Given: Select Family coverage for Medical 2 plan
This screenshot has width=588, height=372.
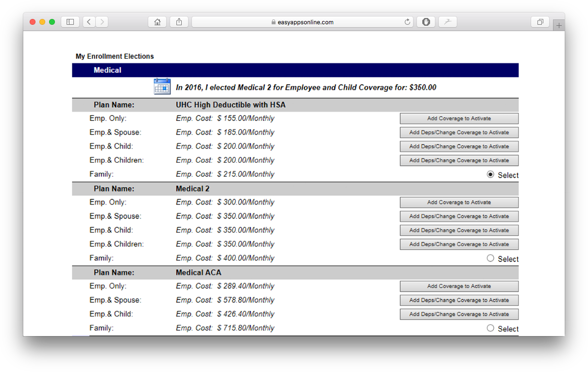Looking at the screenshot, I should 490,258.
